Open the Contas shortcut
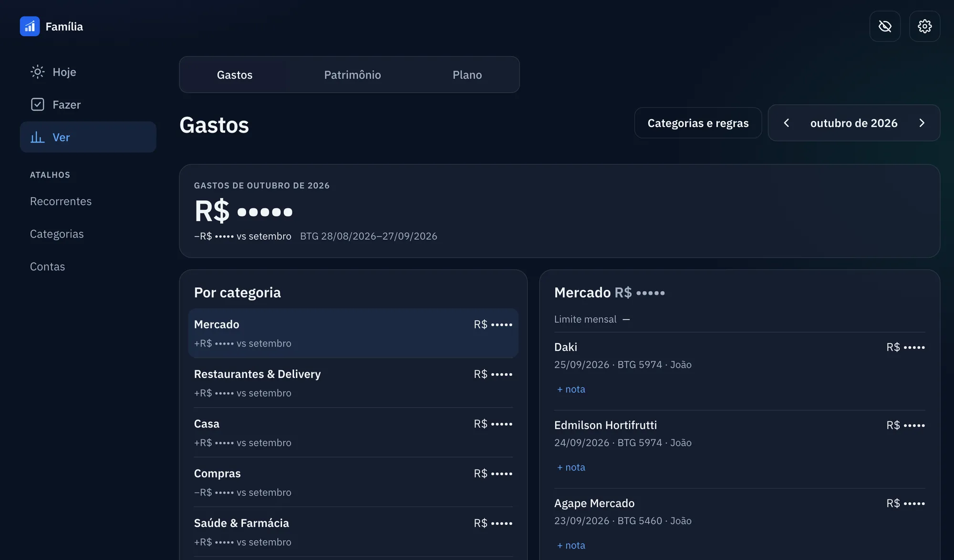The image size is (954, 560). pyautogui.click(x=47, y=266)
